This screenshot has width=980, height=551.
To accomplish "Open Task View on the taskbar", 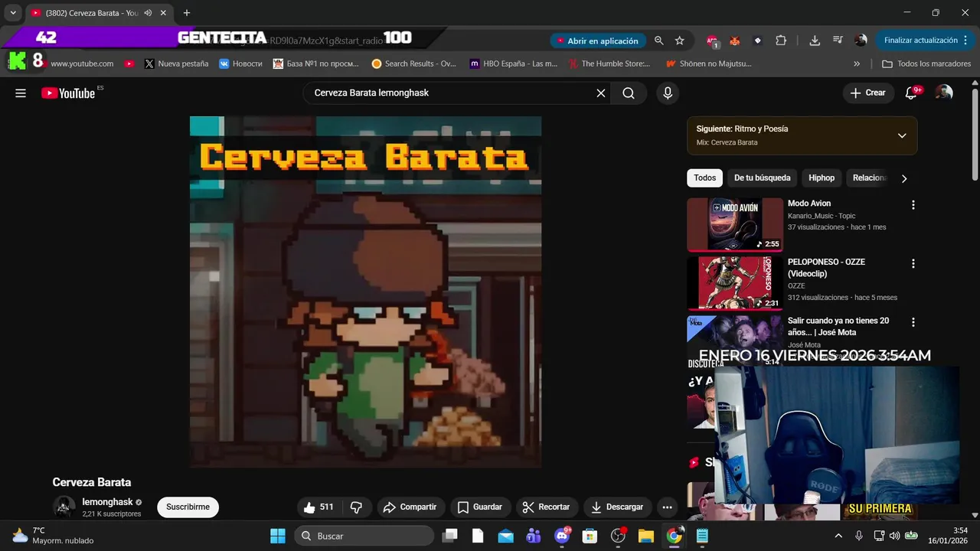I will click(x=450, y=536).
